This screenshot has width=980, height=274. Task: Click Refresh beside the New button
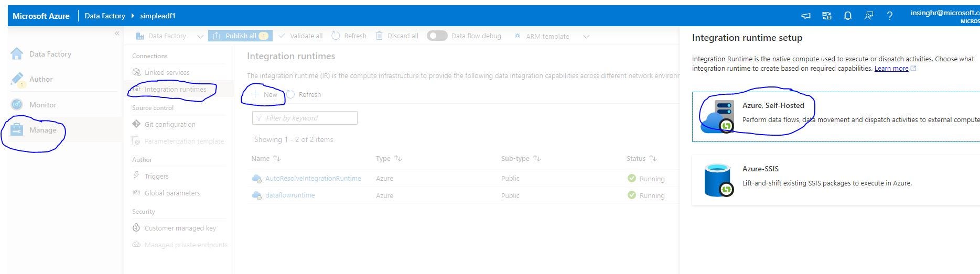click(304, 94)
